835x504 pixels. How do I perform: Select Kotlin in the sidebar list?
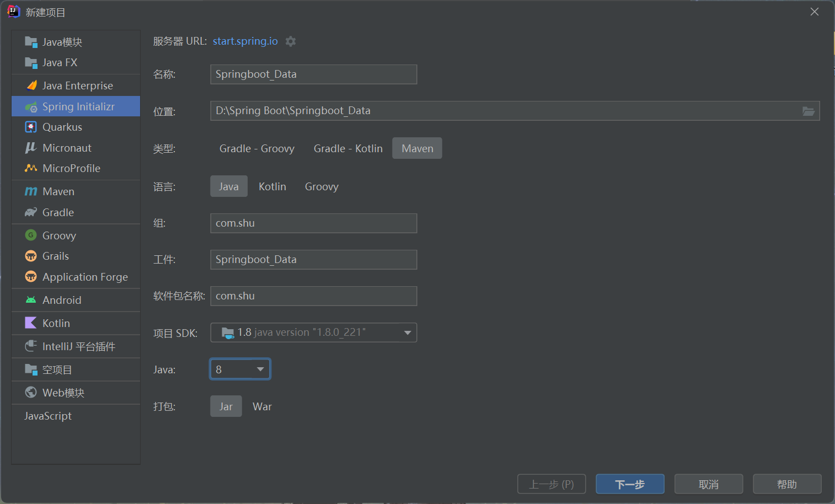pyautogui.click(x=76, y=323)
